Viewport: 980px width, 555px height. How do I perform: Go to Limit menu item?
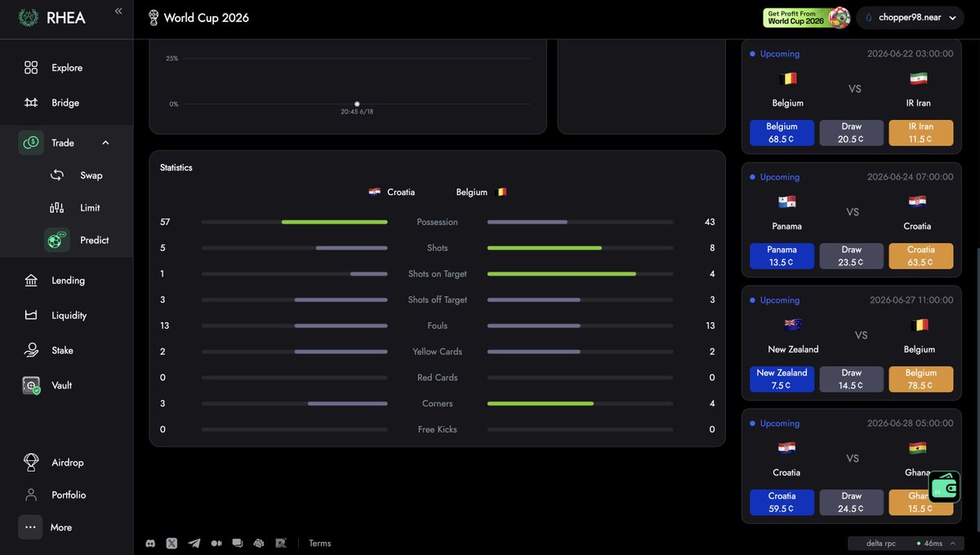[x=90, y=208]
